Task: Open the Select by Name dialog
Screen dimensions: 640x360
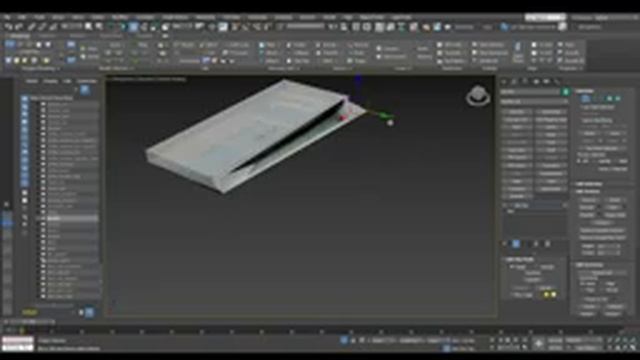Action: 99,27
